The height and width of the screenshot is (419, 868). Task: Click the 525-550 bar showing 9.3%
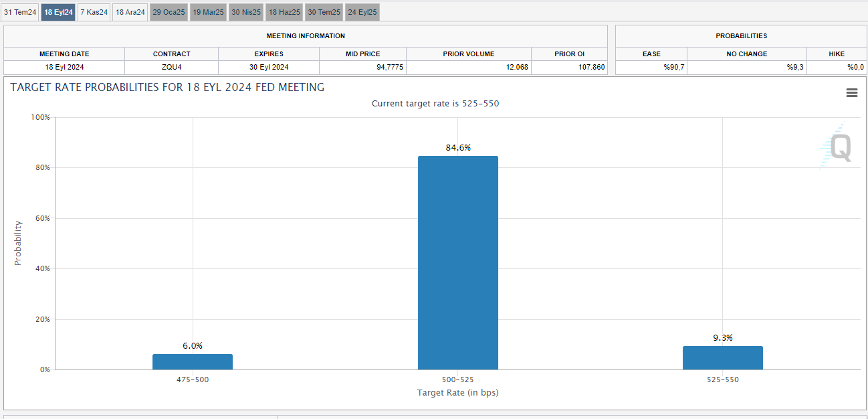723,357
